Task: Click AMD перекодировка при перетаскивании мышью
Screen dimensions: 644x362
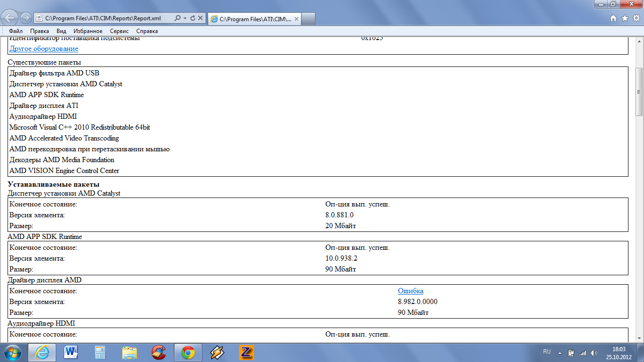Action: point(90,149)
